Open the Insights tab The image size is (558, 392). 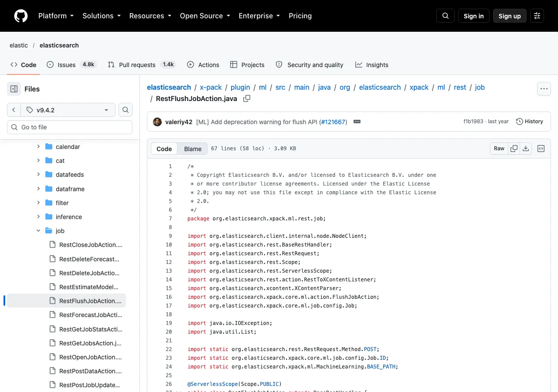pyautogui.click(x=372, y=64)
